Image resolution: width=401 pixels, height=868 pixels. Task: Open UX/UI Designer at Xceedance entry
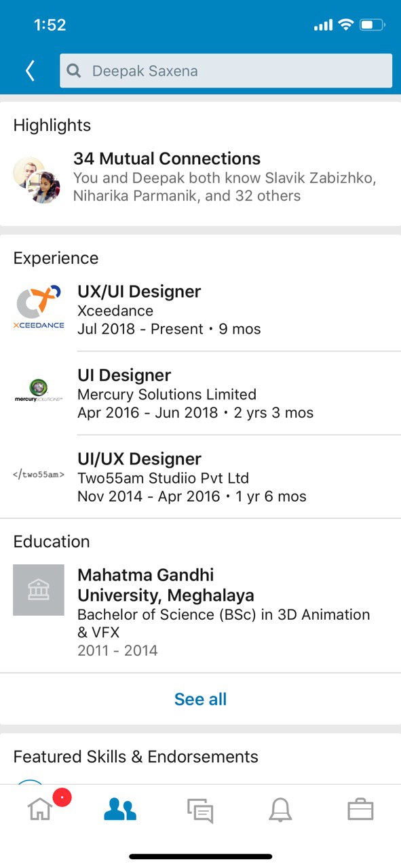tap(200, 310)
